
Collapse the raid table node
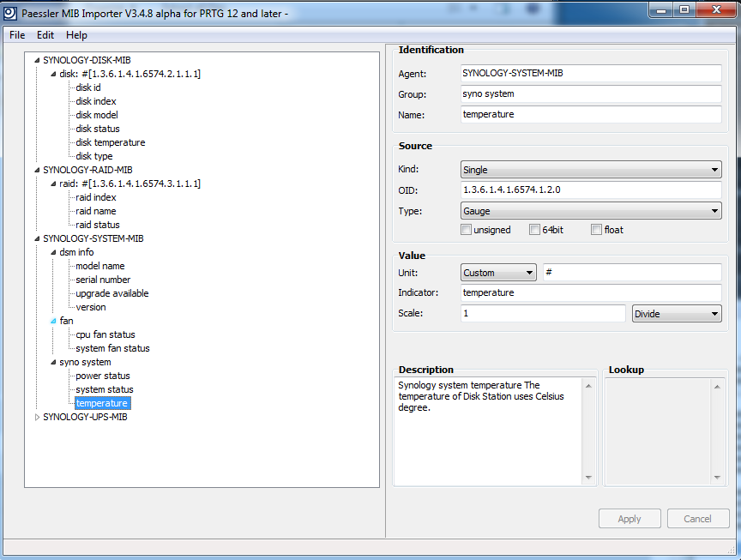pos(53,184)
